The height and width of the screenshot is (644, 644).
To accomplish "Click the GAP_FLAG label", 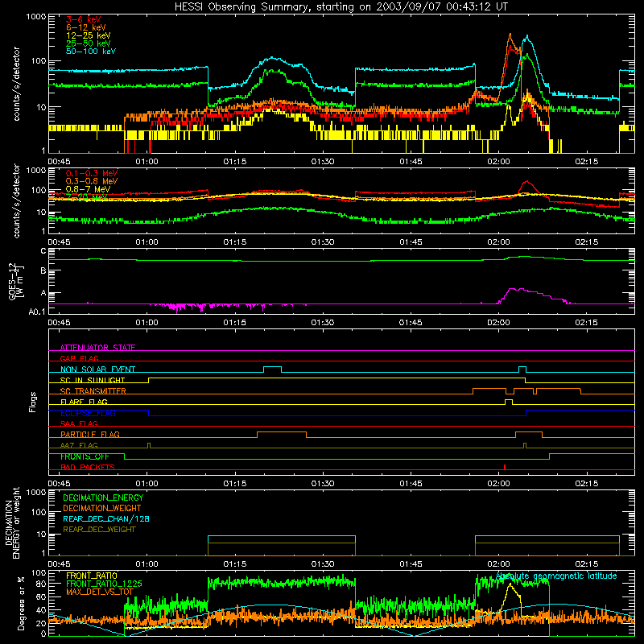I will click(79, 358).
